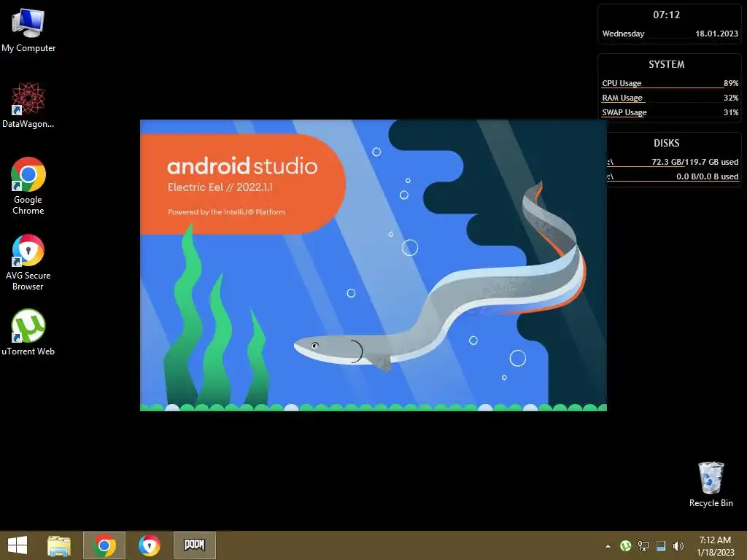The width and height of the screenshot is (747, 560).
Task: Click the 07:12 clock widget
Action: pos(667,15)
